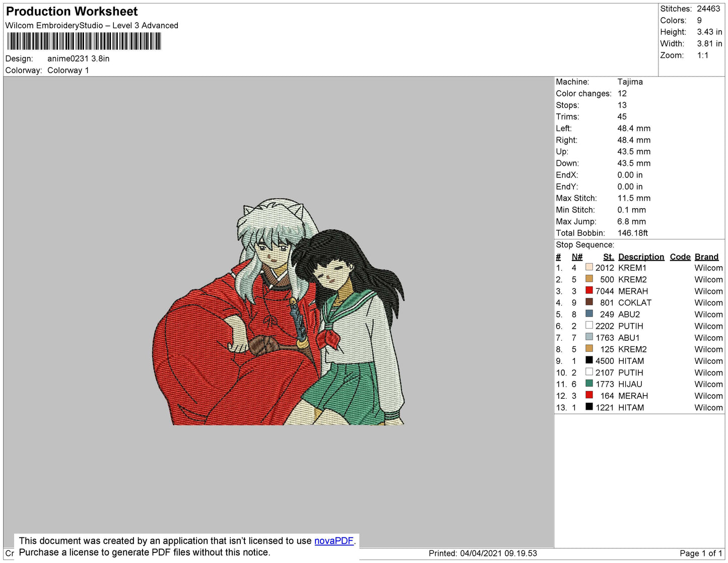Click the 'Production Worksheet' title
The width and height of the screenshot is (728, 563).
72,12
